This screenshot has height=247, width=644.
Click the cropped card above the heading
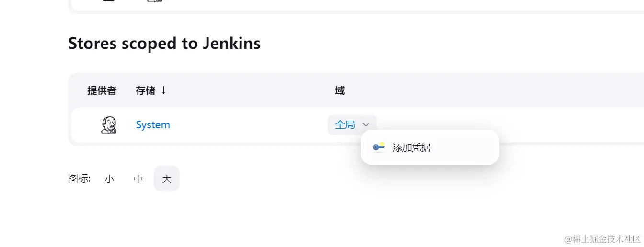(x=357, y=5)
